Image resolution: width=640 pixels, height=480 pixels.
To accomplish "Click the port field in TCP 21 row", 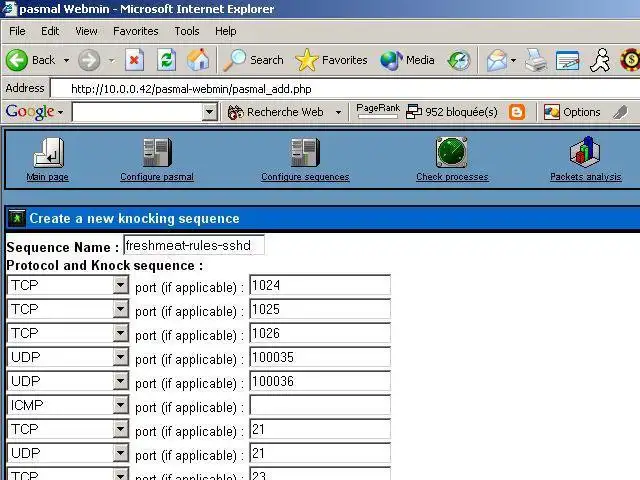I will (320, 429).
